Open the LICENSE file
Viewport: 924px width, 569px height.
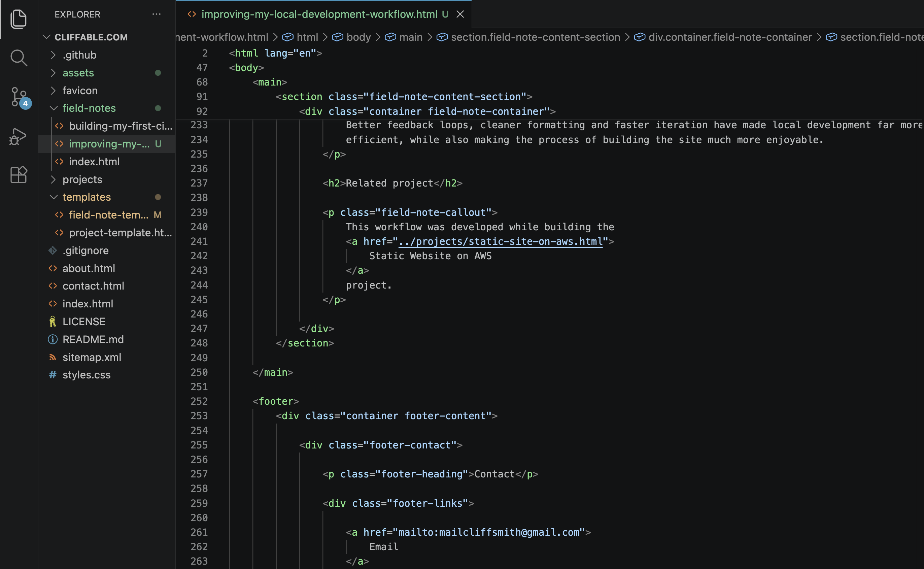107,322
